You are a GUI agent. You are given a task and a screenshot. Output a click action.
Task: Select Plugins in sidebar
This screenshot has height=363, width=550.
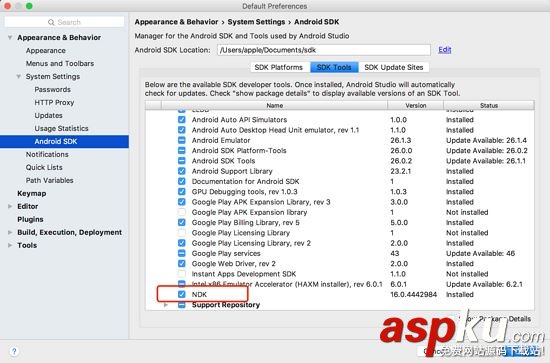click(31, 219)
